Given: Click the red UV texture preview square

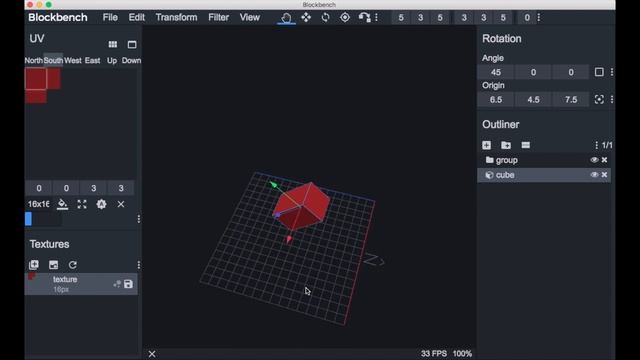Looking at the screenshot, I should (36, 79).
